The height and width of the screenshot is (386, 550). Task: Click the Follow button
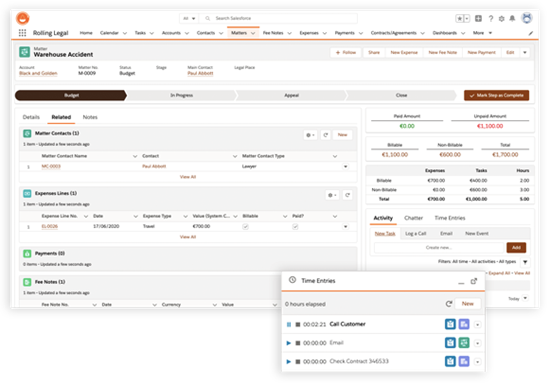(346, 53)
